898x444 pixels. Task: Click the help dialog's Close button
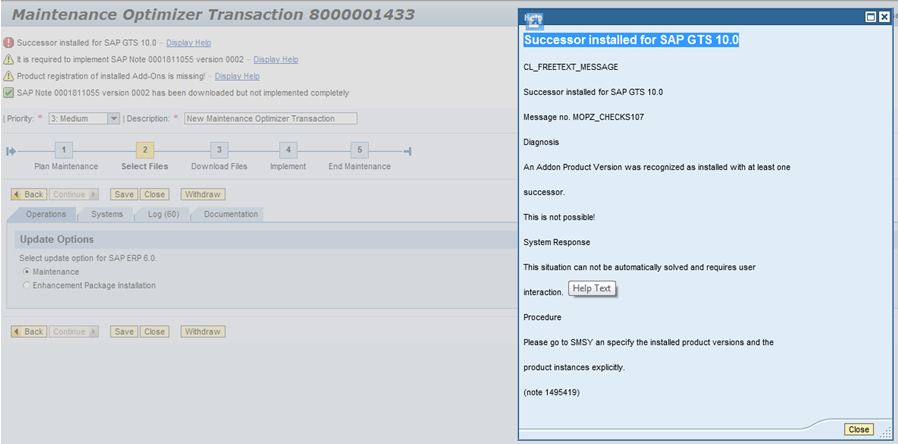858,430
